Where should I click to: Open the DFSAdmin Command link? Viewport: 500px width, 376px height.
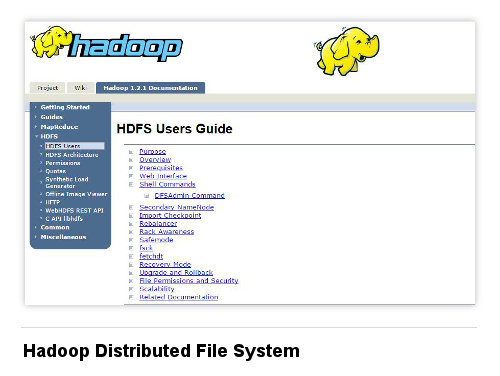pos(190,196)
